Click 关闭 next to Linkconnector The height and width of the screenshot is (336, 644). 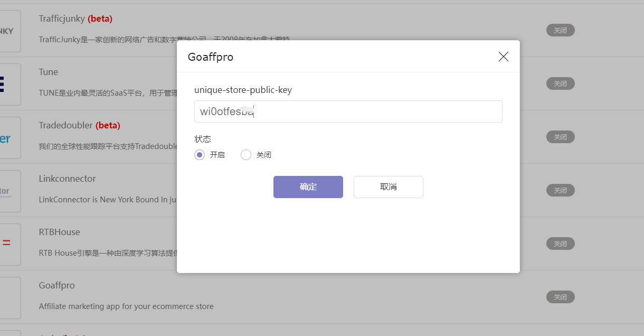(x=560, y=190)
